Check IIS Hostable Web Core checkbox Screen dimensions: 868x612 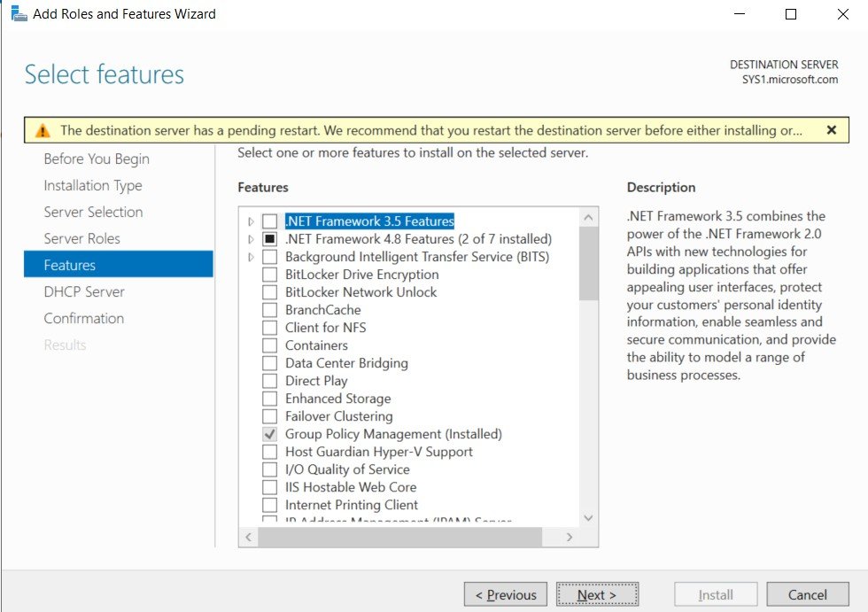click(x=269, y=487)
